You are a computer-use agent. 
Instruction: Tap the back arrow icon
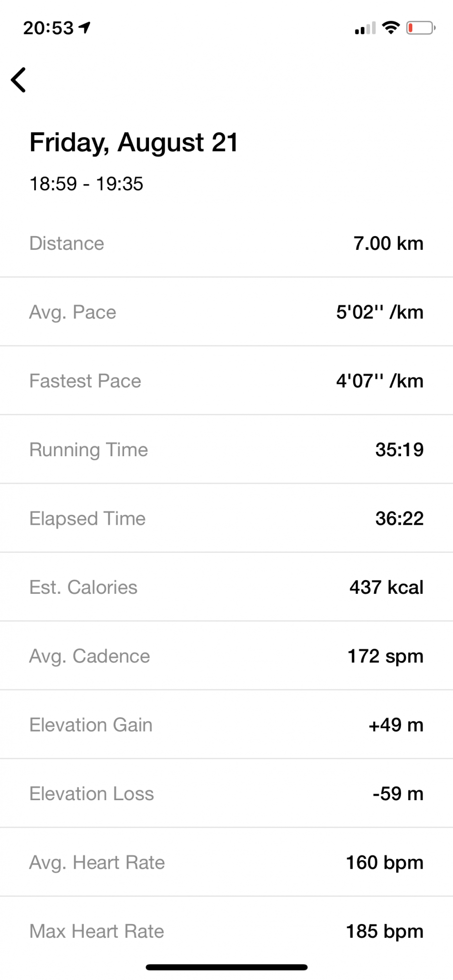[x=19, y=80]
